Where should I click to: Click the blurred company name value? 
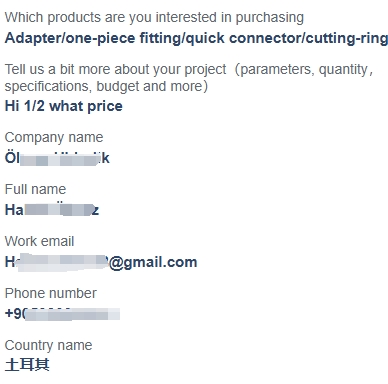coord(57,158)
